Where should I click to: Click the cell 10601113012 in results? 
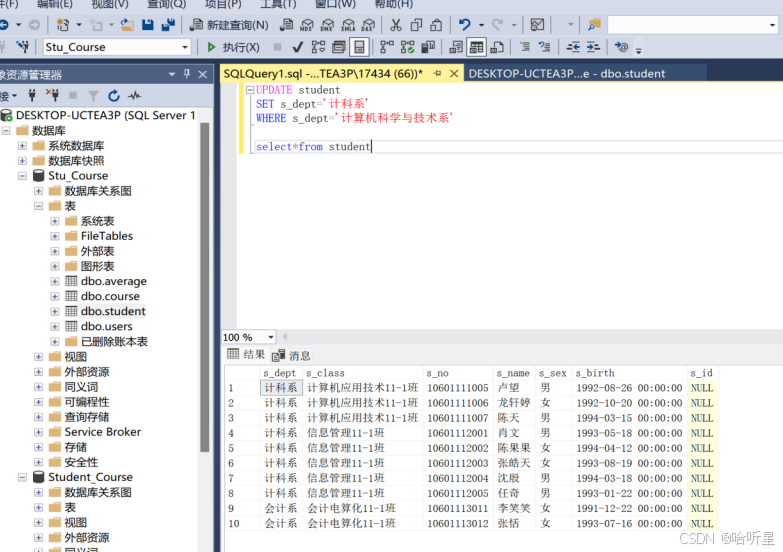click(458, 524)
